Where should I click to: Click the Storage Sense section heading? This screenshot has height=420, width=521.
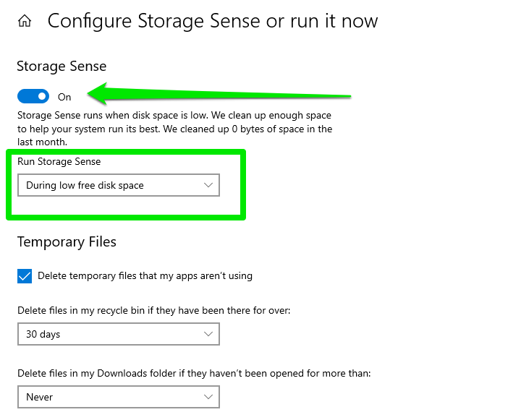pyautogui.click(x=62, y=66)
